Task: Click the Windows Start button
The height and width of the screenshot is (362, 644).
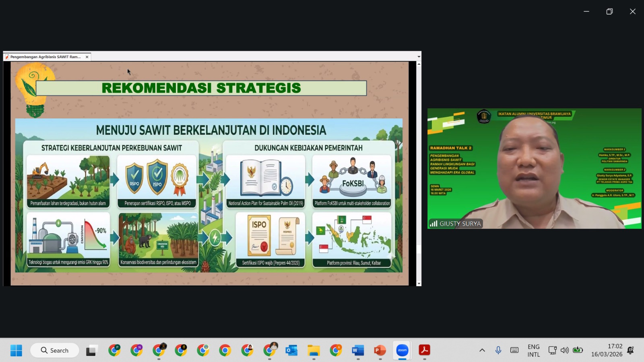Action: [16, 350]
